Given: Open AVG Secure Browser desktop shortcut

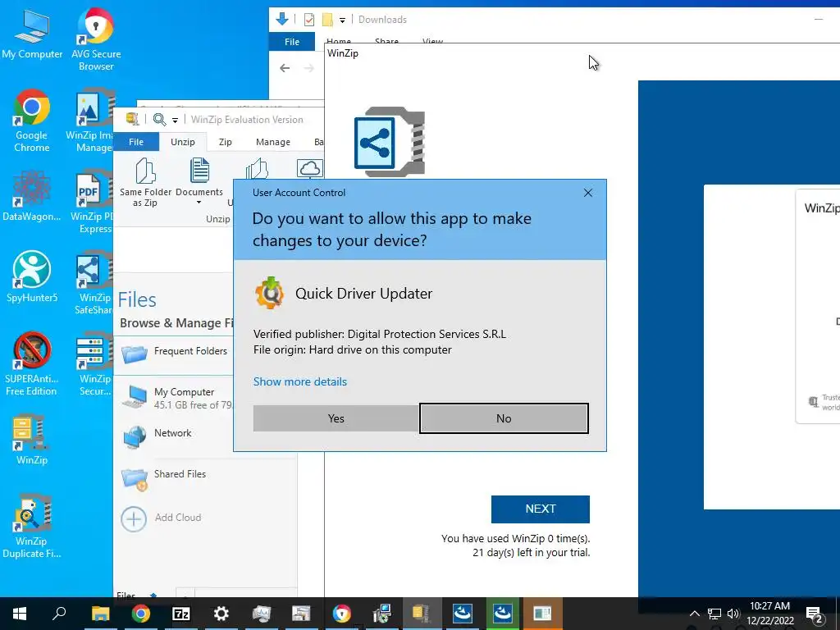Looking at the screenshot, I should click(x=96, y=39).
